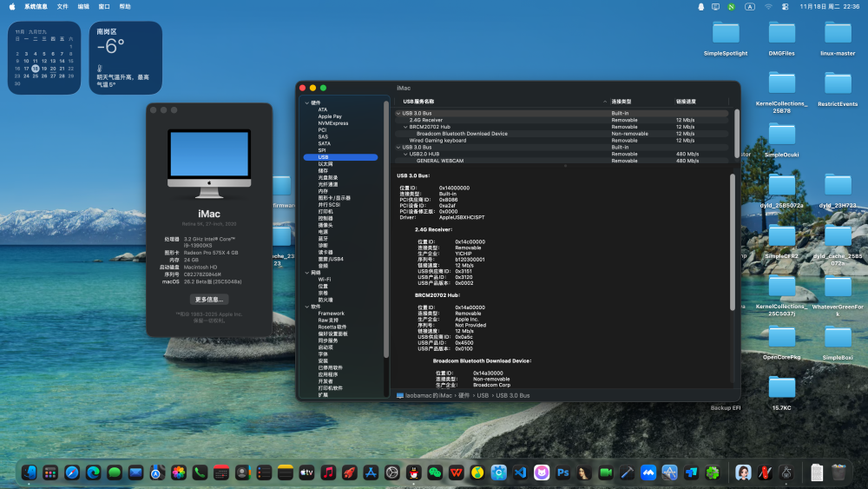Click detail pane vertical scrollbar
This screenshot has width=868, height=489.
tap(733, 241)
